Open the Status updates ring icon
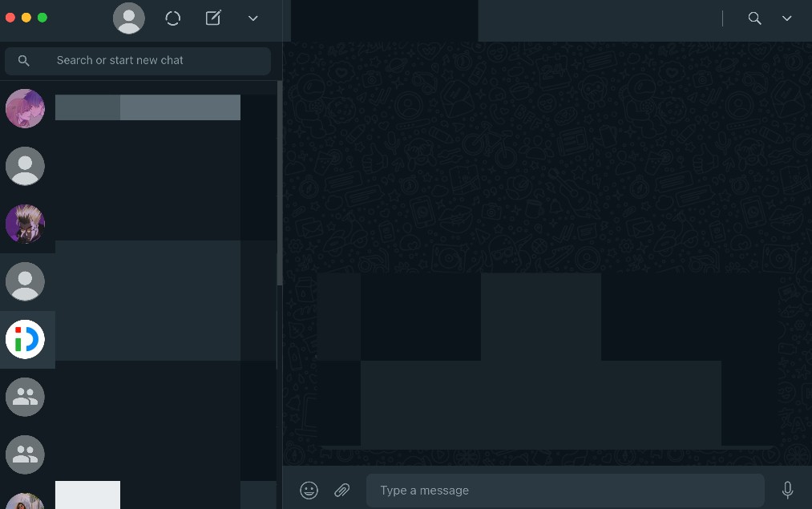812x509 pixels. pos(173,18)
